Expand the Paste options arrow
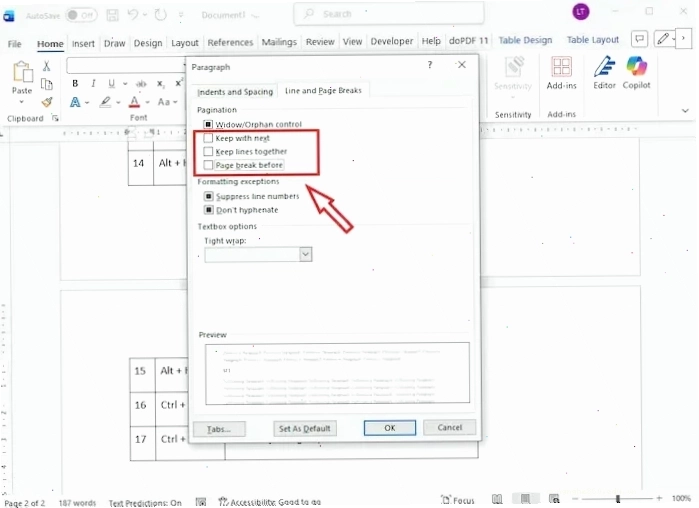This screenshot has width=699, height=508. pyautogui.click(x=21, y=102)
